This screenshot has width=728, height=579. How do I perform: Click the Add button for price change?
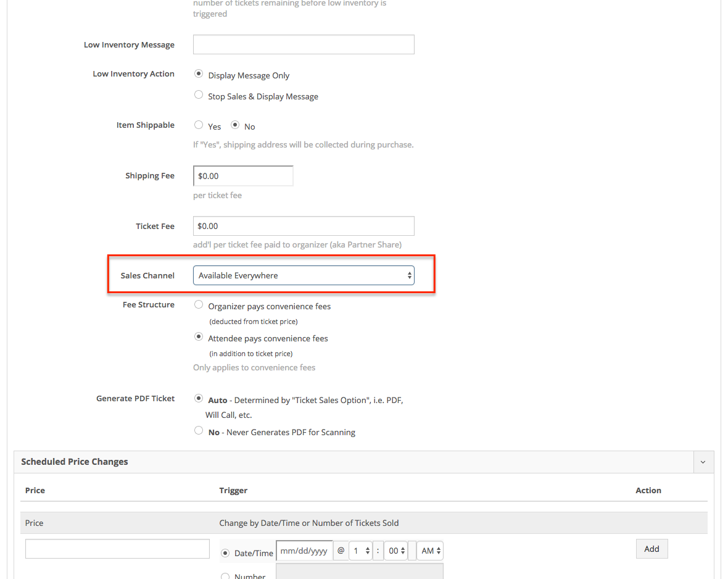pyautogui.click(x=651, y=549)
